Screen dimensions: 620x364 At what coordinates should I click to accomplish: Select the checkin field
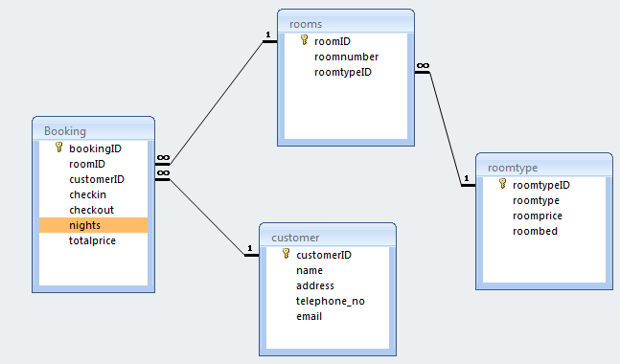pyautogui.click(x=93, y=194)
